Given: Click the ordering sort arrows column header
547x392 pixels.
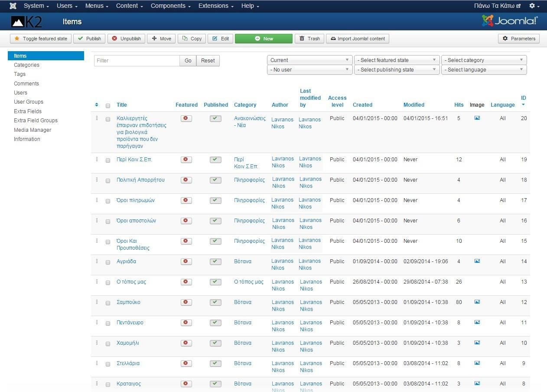Looking at the screenshot, I should coord(97,105).
